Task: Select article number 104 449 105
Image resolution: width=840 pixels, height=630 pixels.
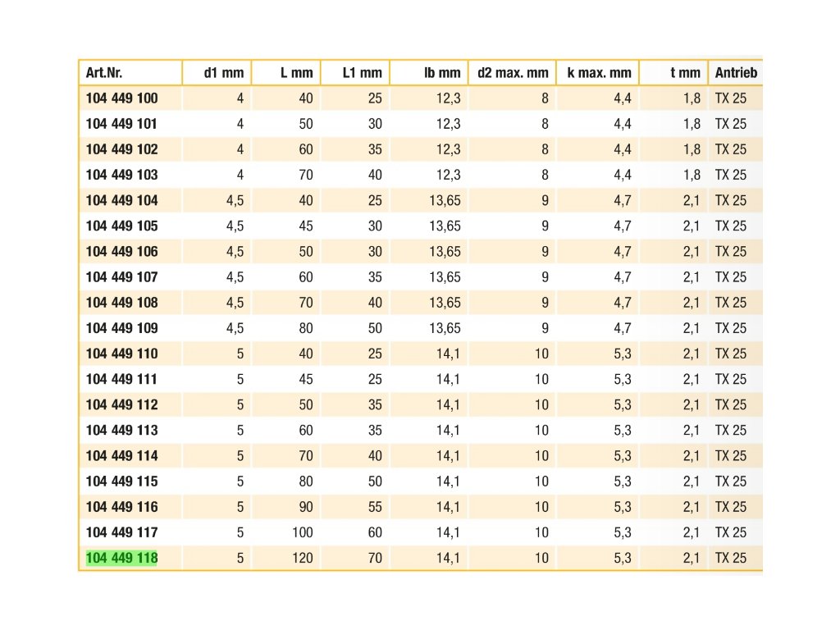Action: (121, 226)
